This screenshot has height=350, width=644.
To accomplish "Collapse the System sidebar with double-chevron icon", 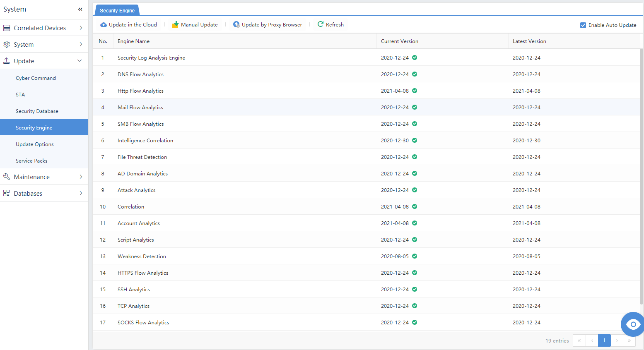I will [80, 9].
